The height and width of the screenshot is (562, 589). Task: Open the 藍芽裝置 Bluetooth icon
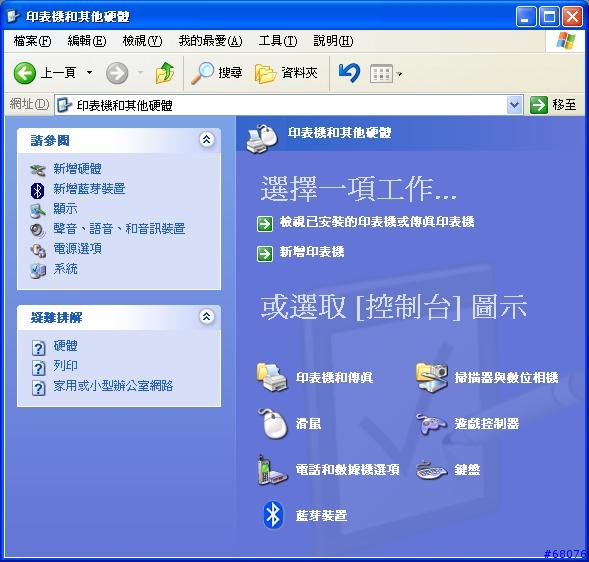[x=273, y=515]
